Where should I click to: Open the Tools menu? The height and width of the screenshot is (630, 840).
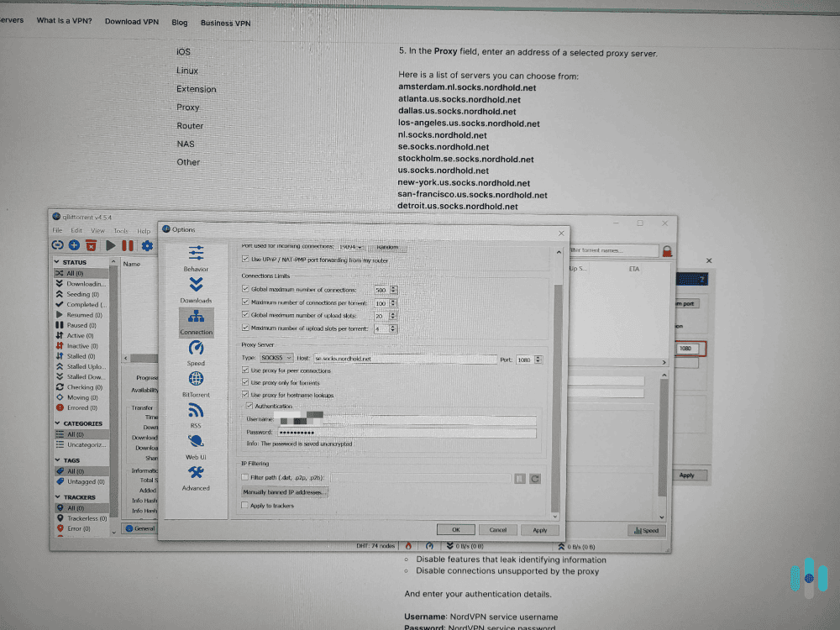[120, 230]
